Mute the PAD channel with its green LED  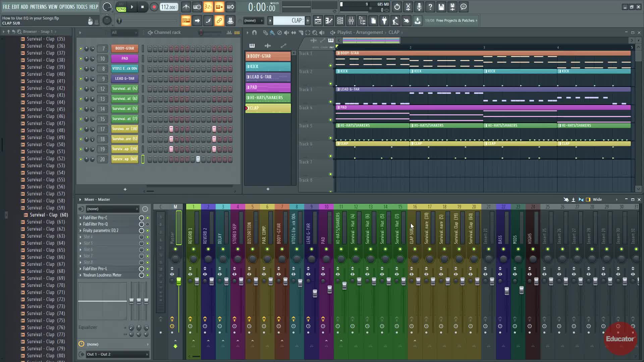tap(80, 59)
